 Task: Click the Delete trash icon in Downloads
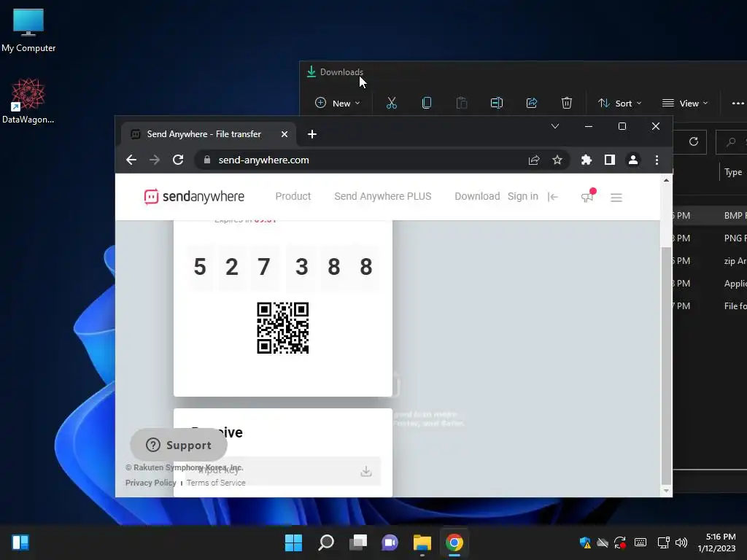[x=566, y=103]
